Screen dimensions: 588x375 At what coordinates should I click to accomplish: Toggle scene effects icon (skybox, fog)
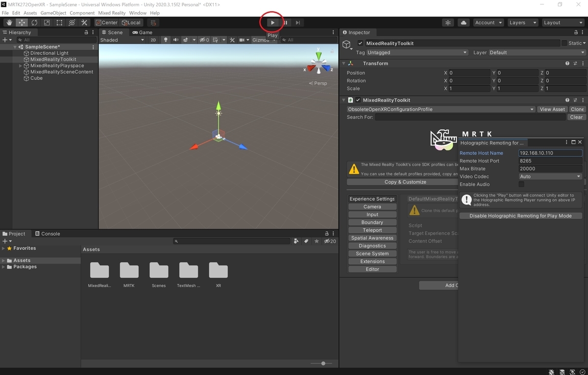pyautogui.click(x=187, y=40)
